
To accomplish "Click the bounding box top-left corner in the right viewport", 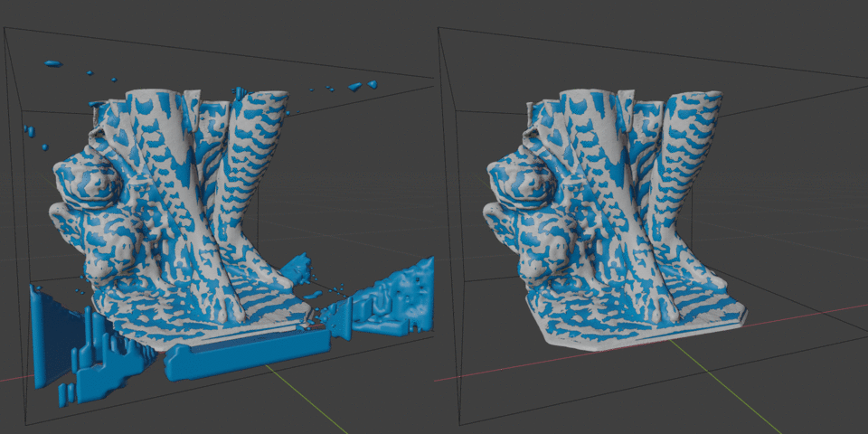I will [439, 27].
